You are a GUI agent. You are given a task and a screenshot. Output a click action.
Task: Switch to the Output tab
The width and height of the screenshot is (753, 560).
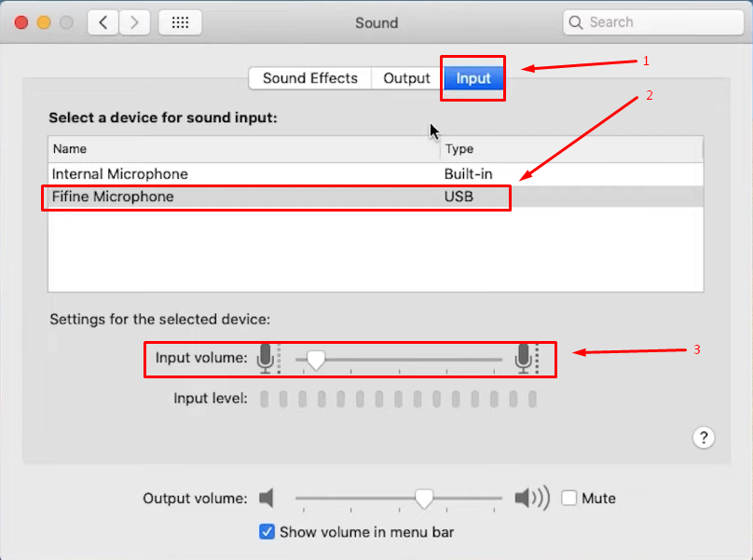[x=406, y=78]
